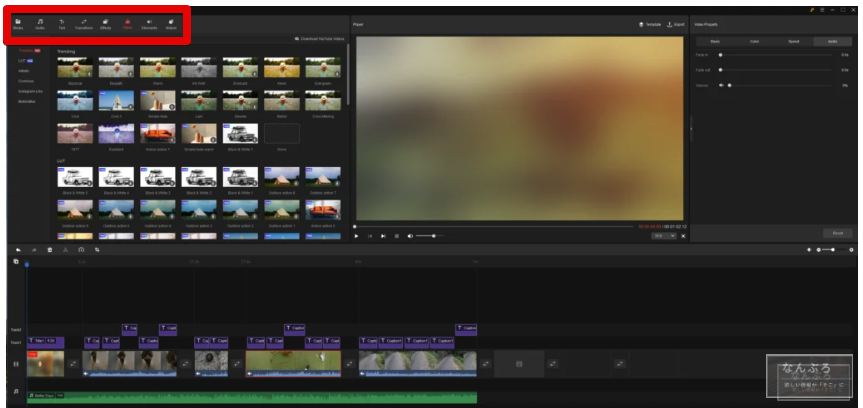Open the Media library tab
This screenshot has width=863, height=408.
(x=18, y=23)
